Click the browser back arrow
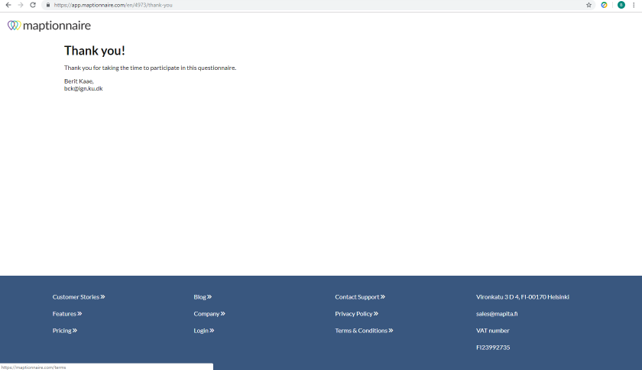This screenshot has height=370, width=642. (x=8, y=5)
